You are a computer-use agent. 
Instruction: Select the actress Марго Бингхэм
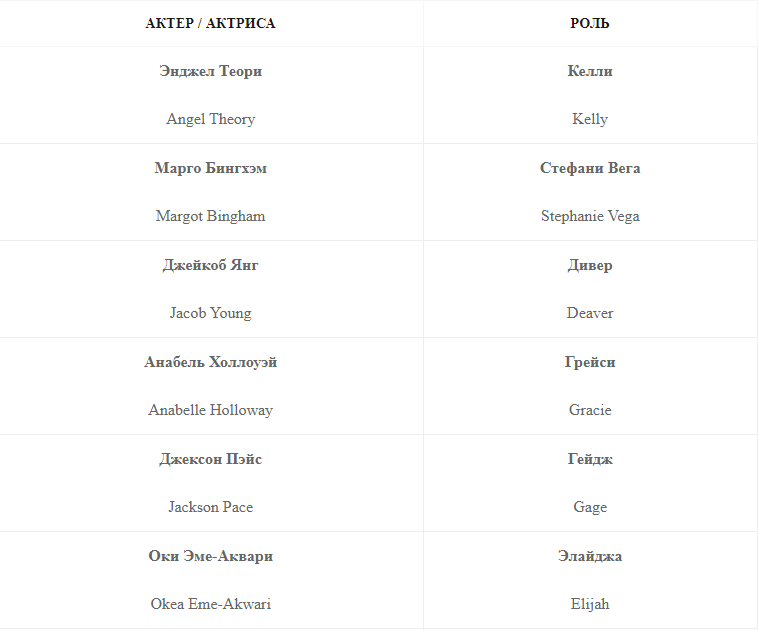(210, 168)
